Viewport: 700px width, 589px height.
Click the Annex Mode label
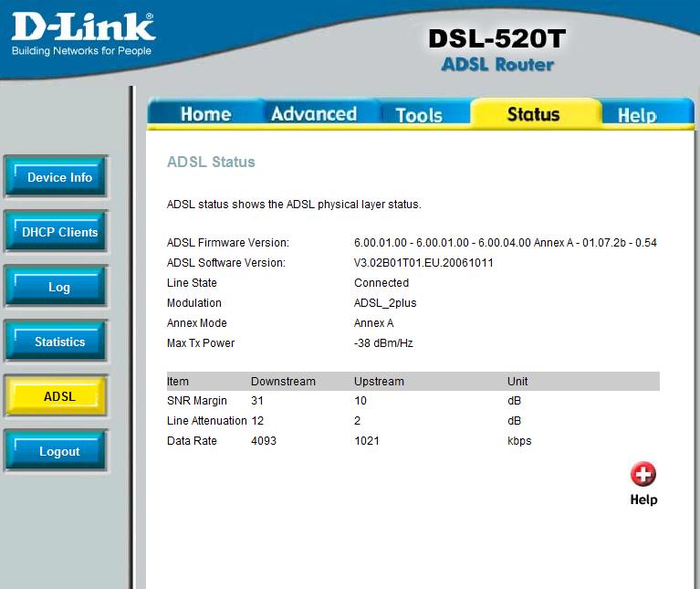point(196,323)
